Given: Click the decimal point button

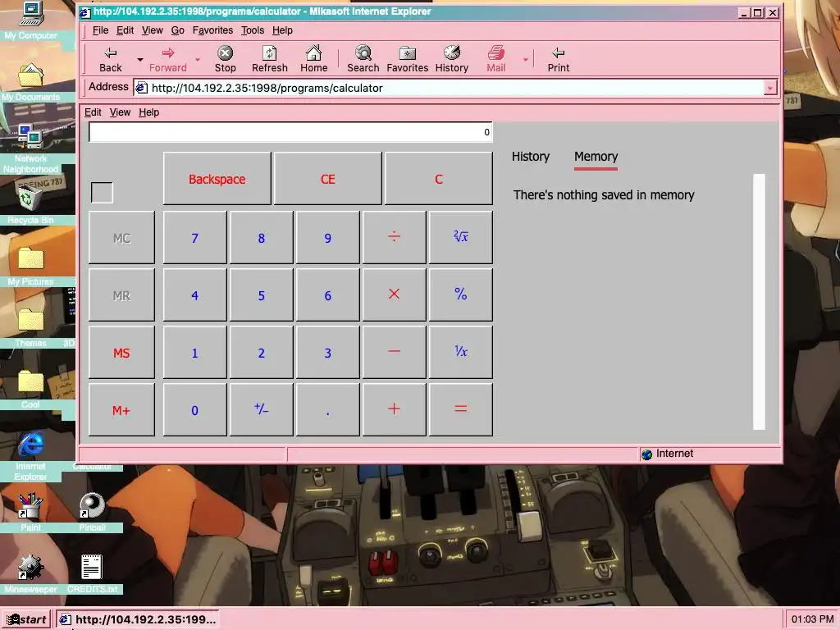Looking at the screenshot, I should [328, 410].
